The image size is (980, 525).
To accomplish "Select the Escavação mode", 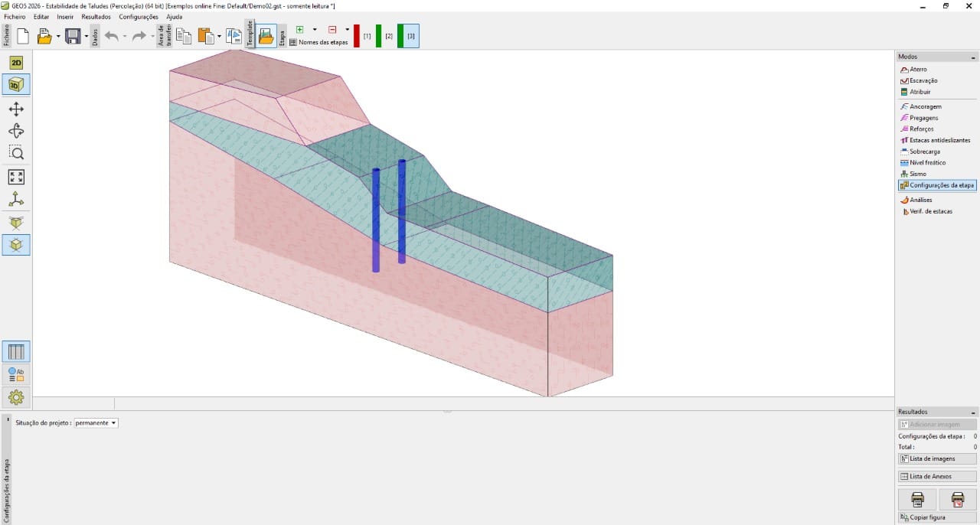I will pyautogui.click(x=921, y=80).
